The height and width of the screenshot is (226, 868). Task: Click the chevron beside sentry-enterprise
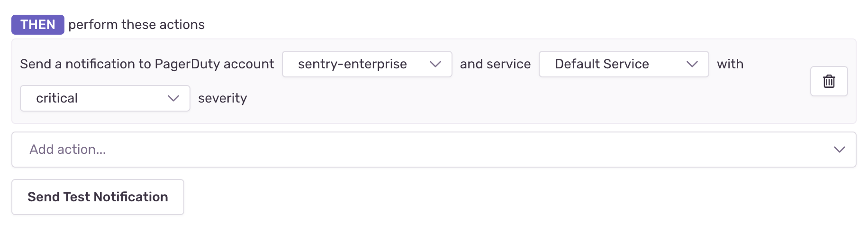[435, 64]
